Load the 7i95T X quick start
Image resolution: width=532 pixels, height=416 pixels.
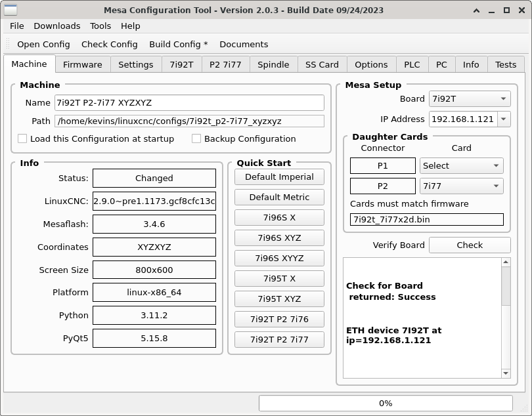(279, 279)
